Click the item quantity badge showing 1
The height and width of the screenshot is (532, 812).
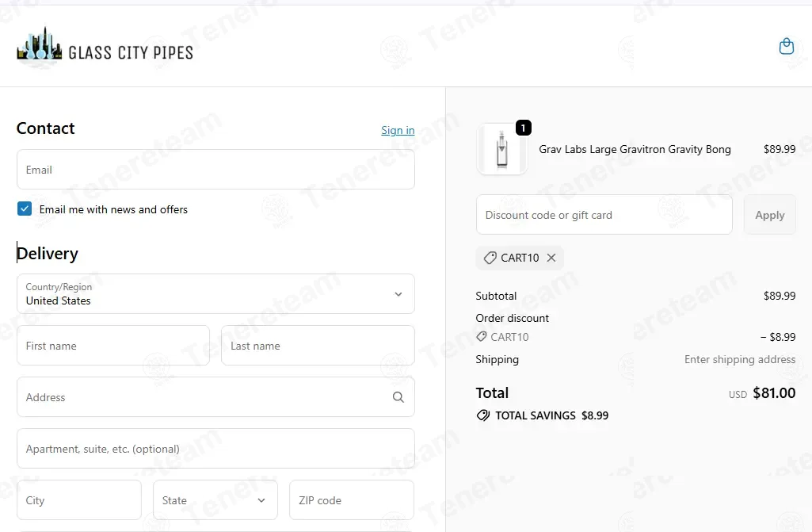(x=523, y=128)
